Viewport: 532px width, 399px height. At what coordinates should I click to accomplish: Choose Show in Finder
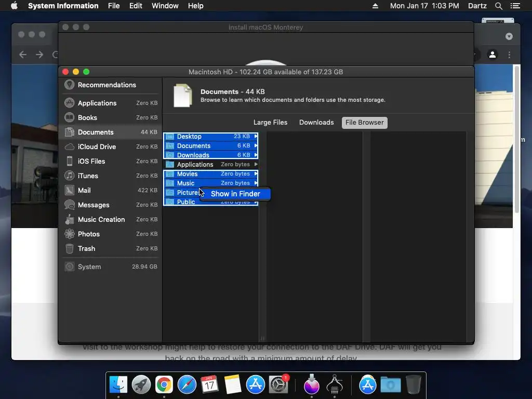(235, 194)
